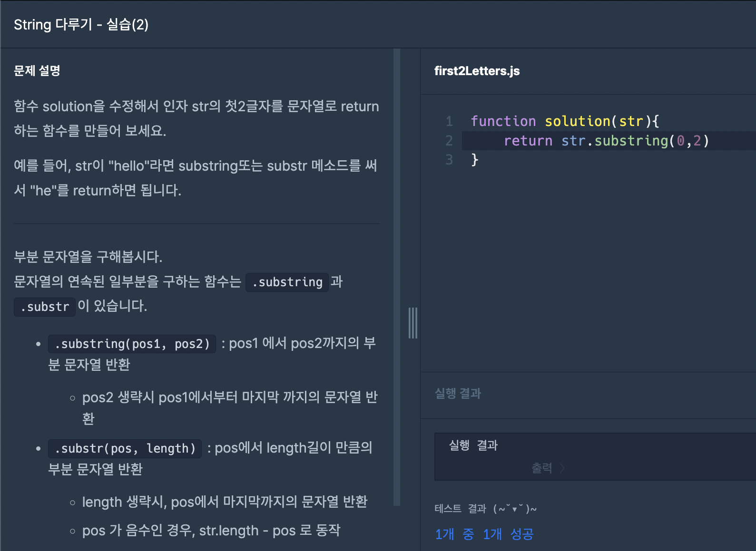The image size is (756, 551).
Task: Select the 실행 결과 section header
Action: click(458, 394)
